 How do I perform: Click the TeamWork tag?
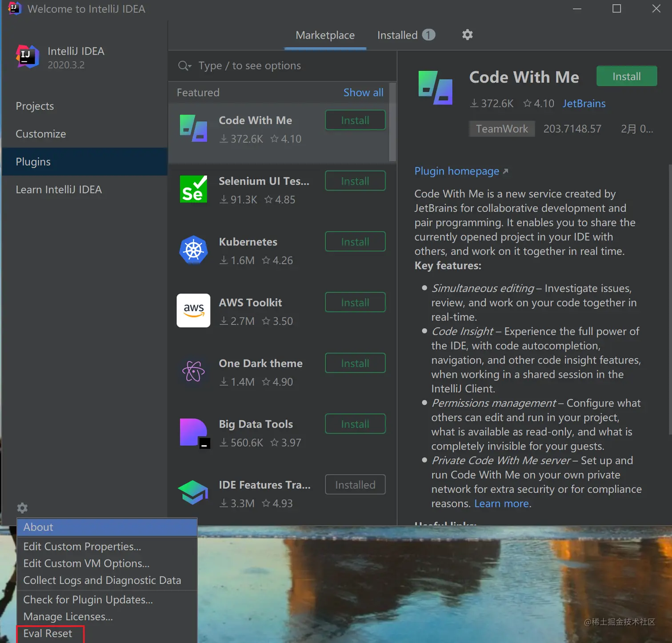[x=502, y=129]
